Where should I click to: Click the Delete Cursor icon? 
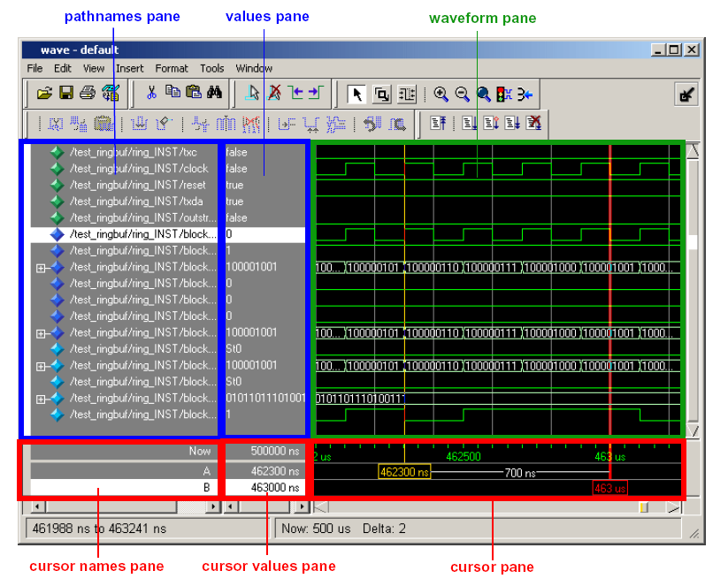click(274, 93)
